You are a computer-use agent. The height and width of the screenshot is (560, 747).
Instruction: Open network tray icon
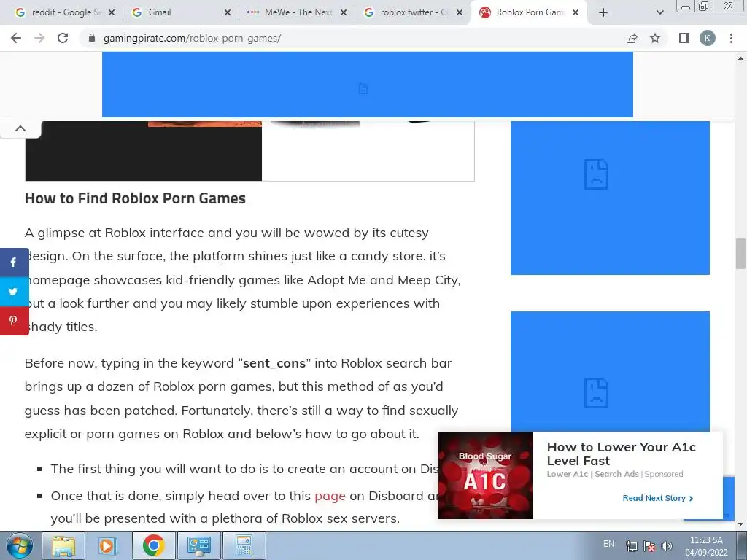(x=631, y=546)
